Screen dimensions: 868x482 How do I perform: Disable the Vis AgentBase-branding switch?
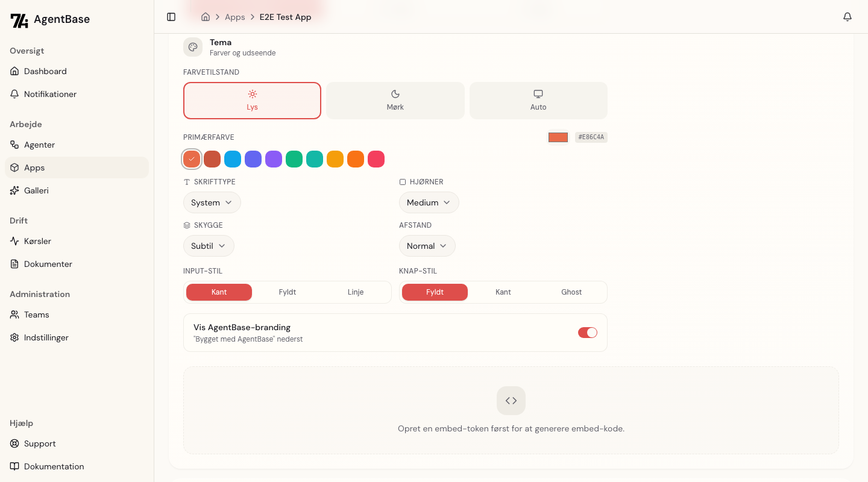point(587,333)
